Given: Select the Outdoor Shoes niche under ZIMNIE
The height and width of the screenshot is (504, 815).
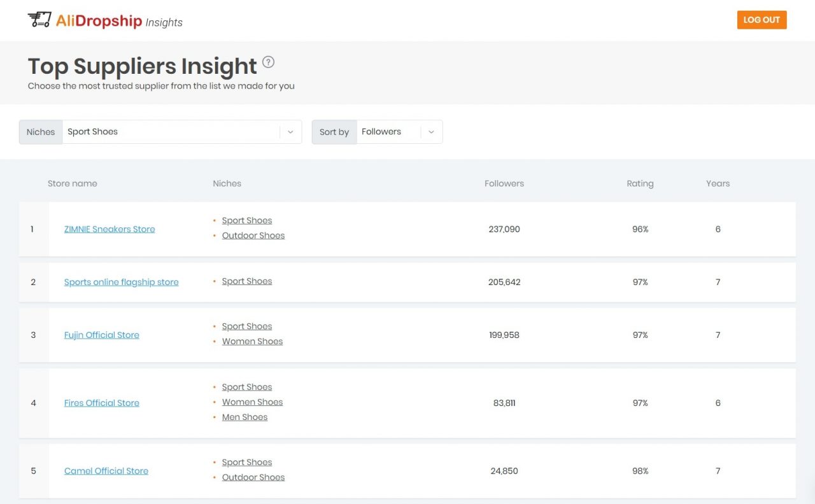Looking at the screenshot, I should [x=253, y=235].
